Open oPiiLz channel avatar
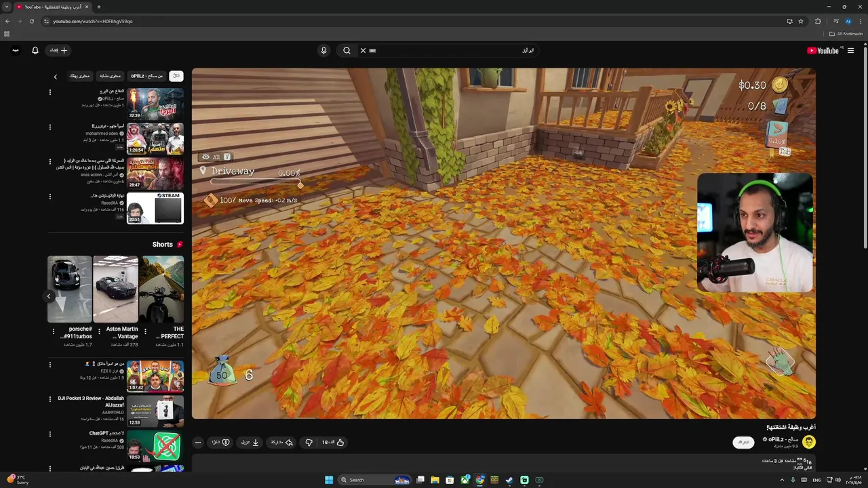The image size is (868, 488). 809,442
